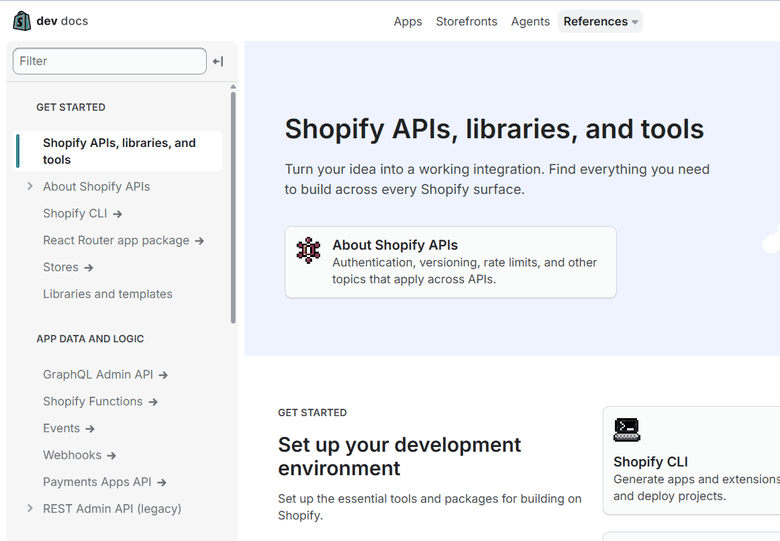Image resolution: width=780 pixels, height=541 pixels.
Task: Open the About Shopify APIs card
Action: pyautogui.click(x=451, y=263)
